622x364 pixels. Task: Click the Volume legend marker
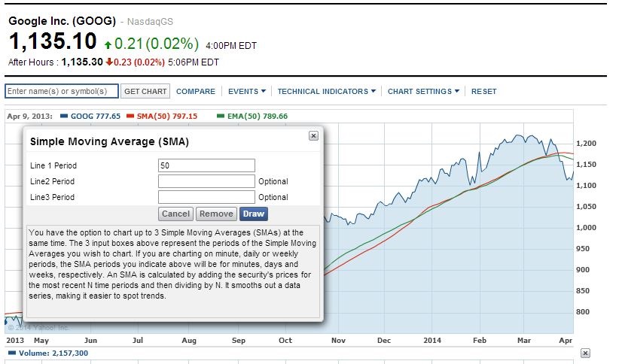pos(12,353)
